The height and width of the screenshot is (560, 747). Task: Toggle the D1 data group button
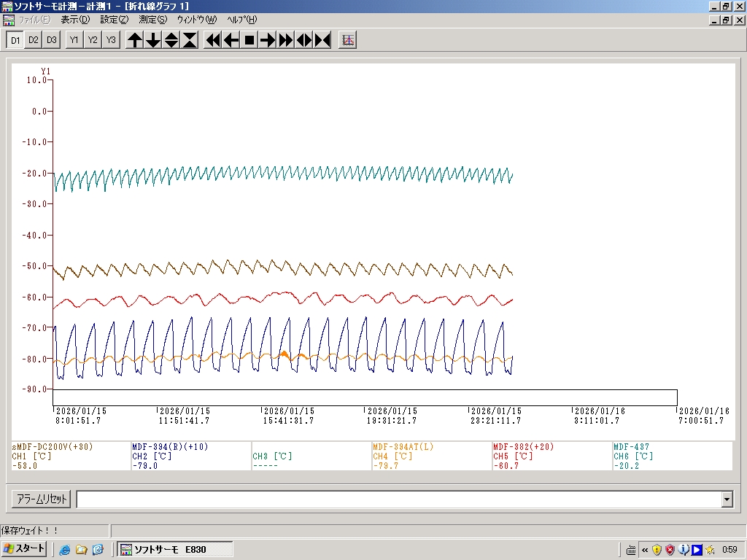click(15, 40)
